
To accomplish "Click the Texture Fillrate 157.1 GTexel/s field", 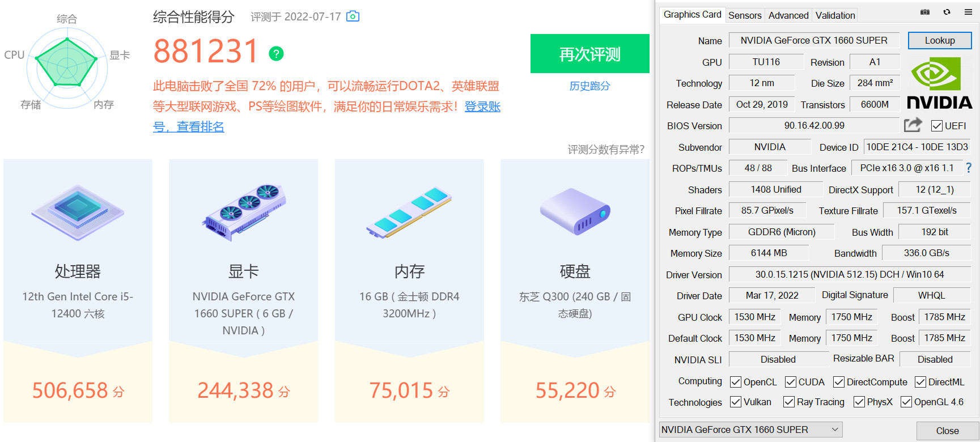I will coord(927,210).
